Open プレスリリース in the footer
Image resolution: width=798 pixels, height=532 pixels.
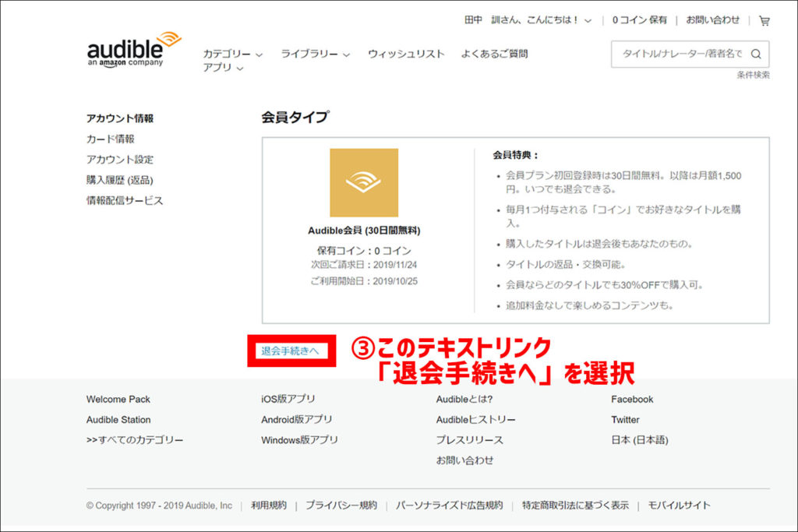coord(470,440)
